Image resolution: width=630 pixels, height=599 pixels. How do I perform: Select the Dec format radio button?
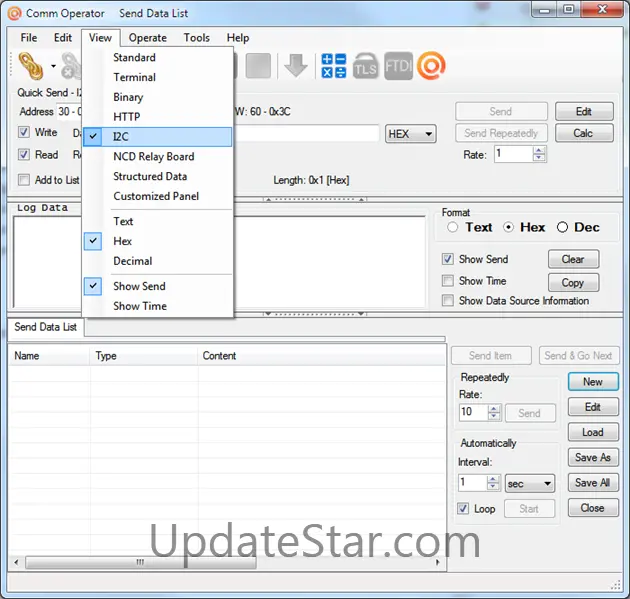click(x=562, y=227)
